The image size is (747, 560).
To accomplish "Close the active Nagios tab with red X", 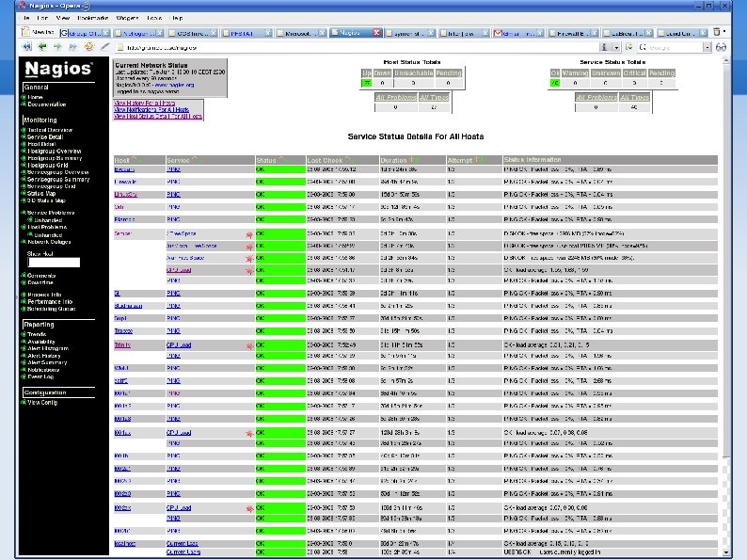I will tap(377, 32).
